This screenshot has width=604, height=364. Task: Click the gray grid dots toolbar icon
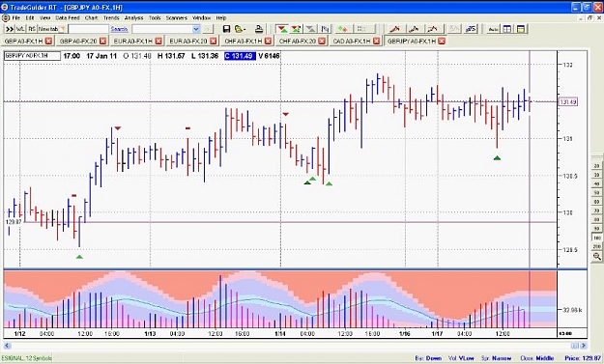tap(361, 29)
